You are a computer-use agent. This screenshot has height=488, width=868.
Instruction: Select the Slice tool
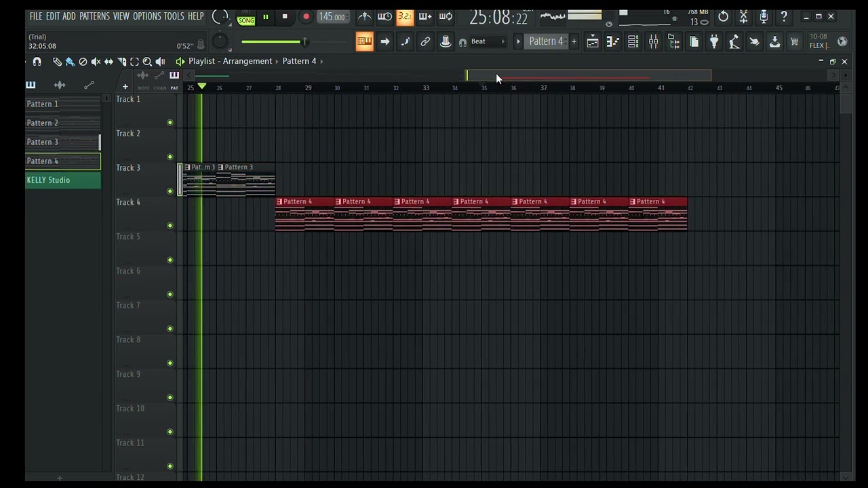coord(121,62)
